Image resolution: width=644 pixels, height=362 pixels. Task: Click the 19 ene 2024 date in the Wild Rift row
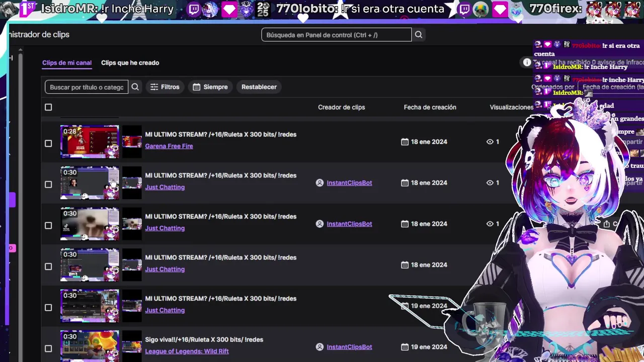pos(429,347)
